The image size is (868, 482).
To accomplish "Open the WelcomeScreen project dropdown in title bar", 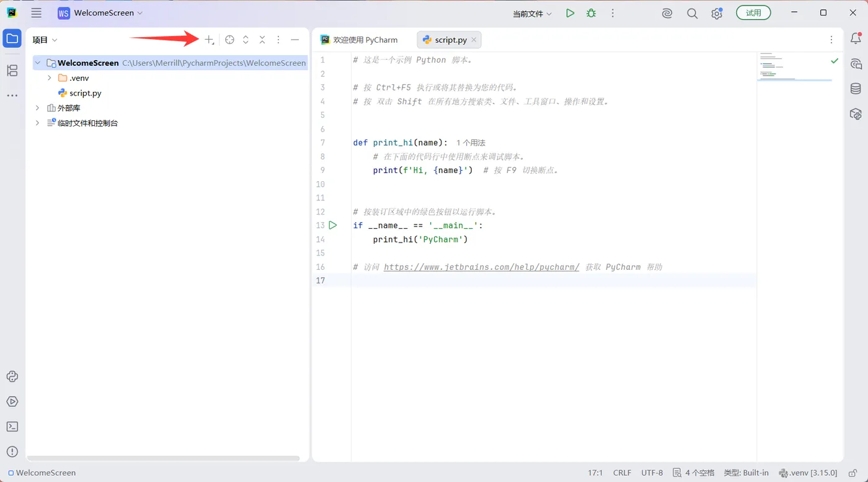I will (x=100, y=13).
